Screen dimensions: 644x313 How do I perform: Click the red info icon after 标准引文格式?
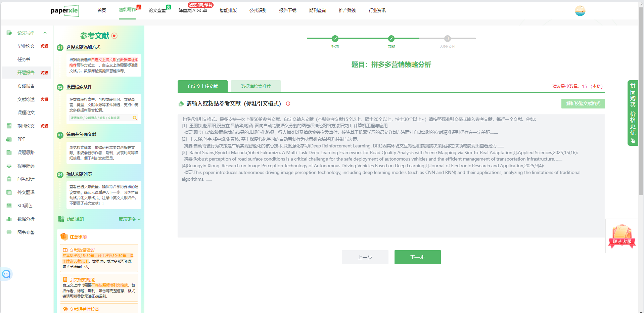click(288, 104)
